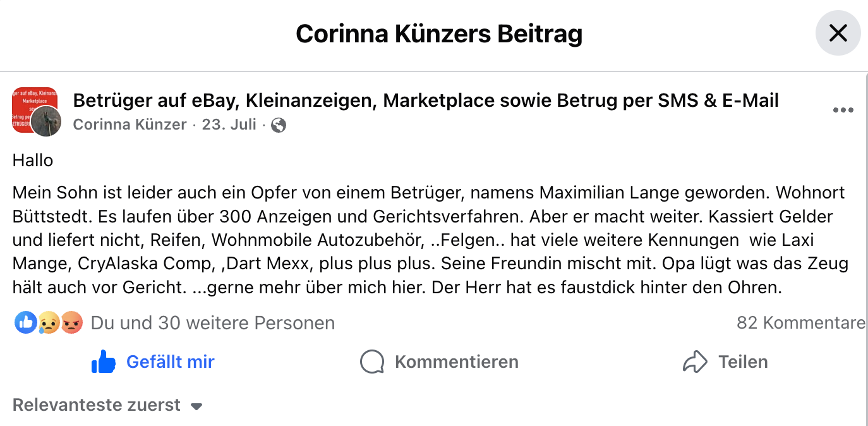Screen dimensions: 868x426
Task: Click the globe public-visibility icon
Action: [x=279, y=125]
